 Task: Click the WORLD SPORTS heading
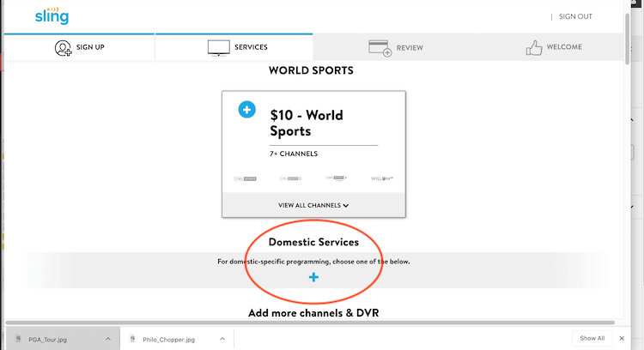311,70
